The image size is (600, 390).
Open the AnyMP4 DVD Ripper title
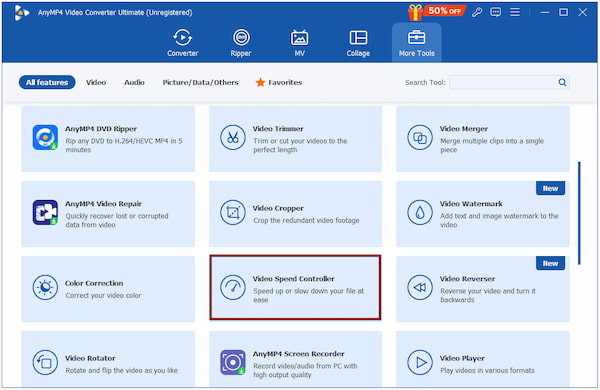101,129
